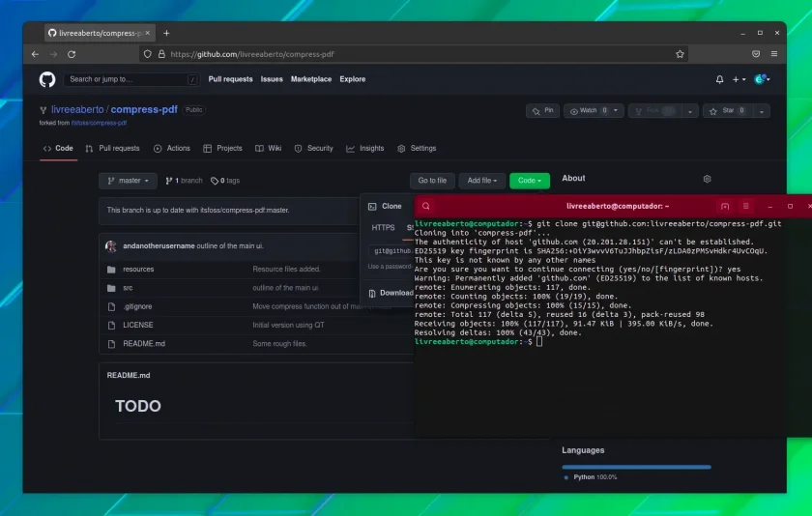The height and width of the screenshot is (516, 812).
Task: Open the master branch selector
Action: 128,181
